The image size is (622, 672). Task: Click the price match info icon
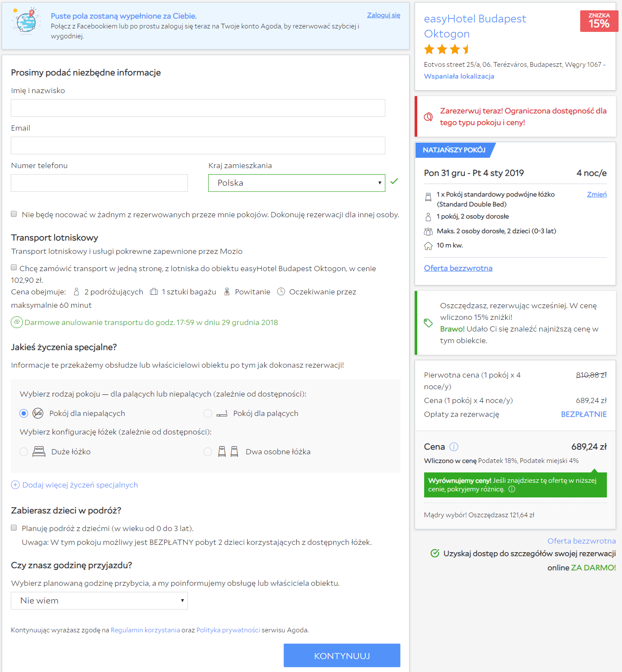(x=512, y=489)
